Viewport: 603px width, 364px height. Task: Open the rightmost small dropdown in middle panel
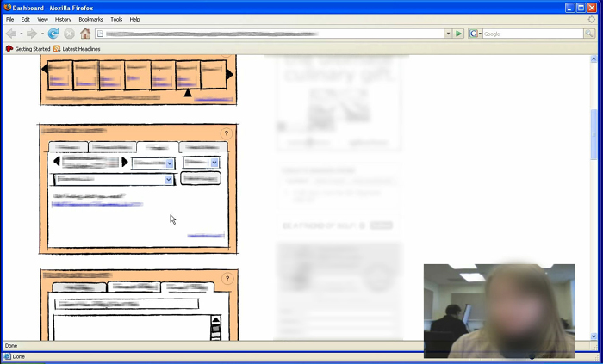point(201,163)
